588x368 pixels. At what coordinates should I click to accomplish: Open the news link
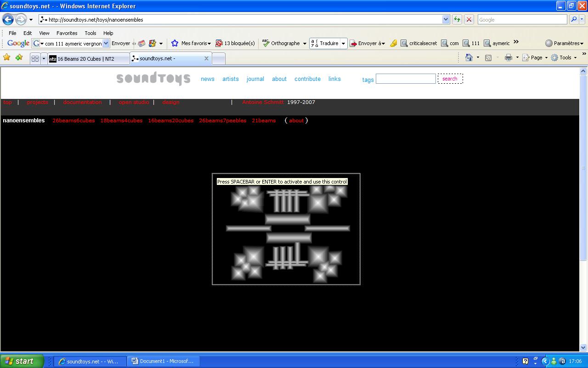208,79
